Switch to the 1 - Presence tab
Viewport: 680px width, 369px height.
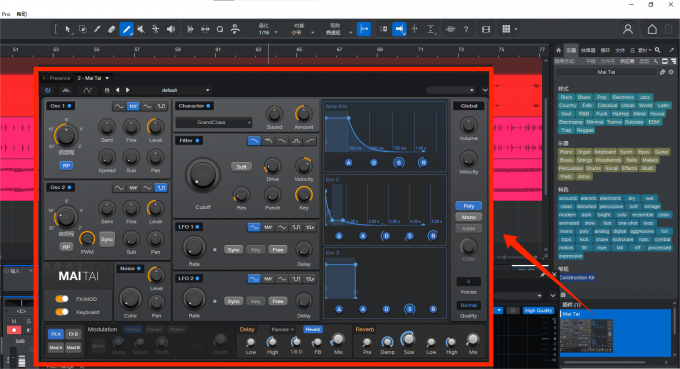pyautogui.click(x=56, y=78)
